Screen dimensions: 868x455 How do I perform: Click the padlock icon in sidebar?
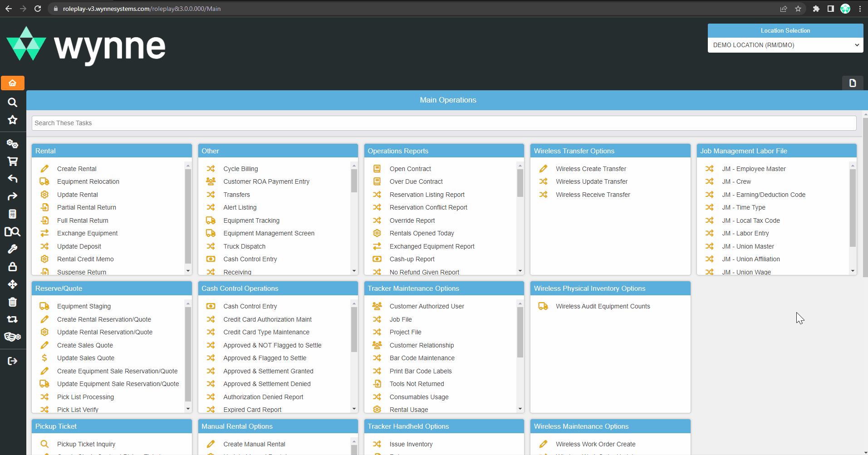[x=13, y=266]
